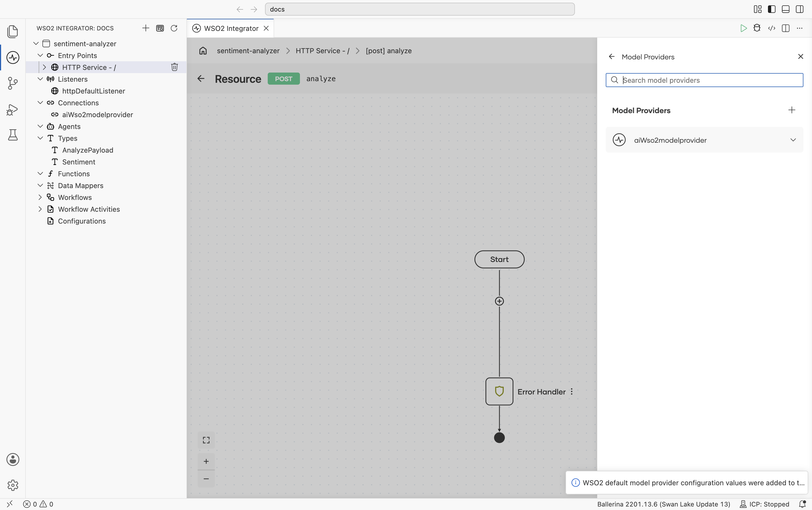
Task: Open Error Handler options menu
Action: pyautogui.click(x=572, y=392)
